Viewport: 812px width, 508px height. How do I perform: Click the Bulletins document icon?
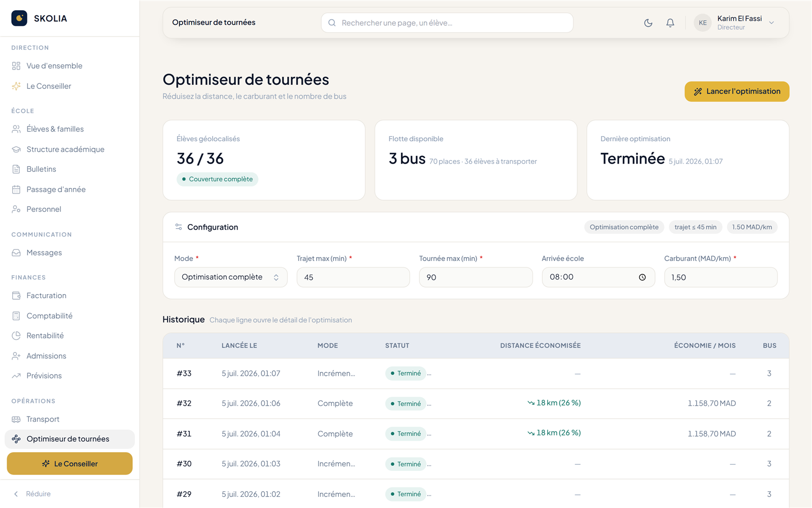(x=16, y=169)
